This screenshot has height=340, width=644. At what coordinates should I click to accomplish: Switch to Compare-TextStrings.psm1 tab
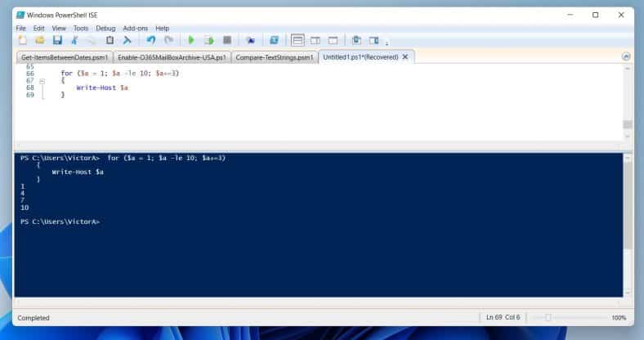point(275,57)
